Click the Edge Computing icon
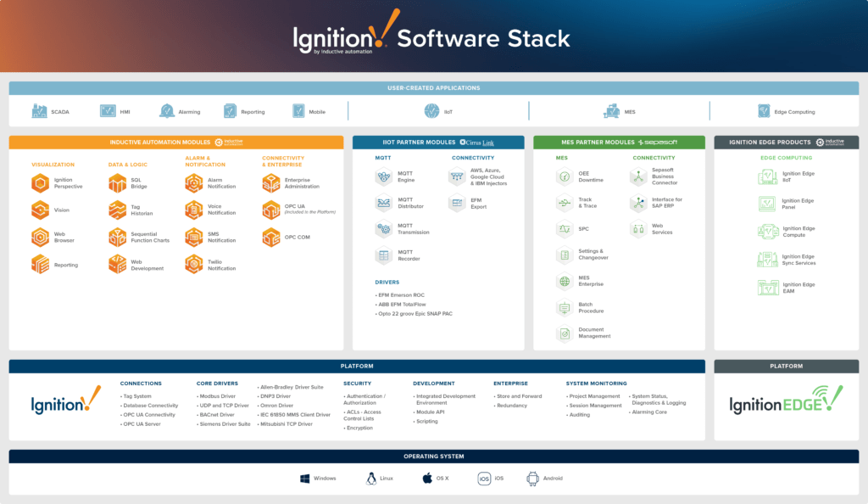868x504 pixels. pyautogui.click(x=764, y=111)
